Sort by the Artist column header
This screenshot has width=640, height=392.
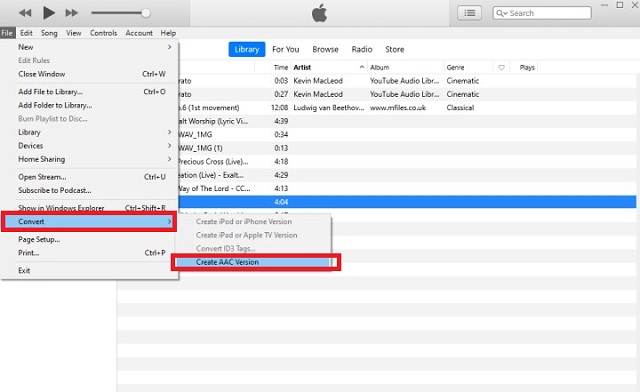coord(302,67)
